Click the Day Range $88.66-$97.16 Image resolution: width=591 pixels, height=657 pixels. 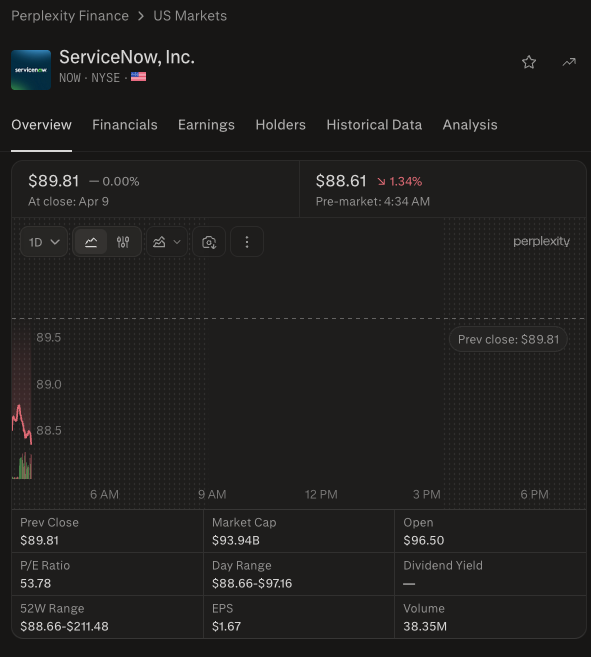coord(252,583)
